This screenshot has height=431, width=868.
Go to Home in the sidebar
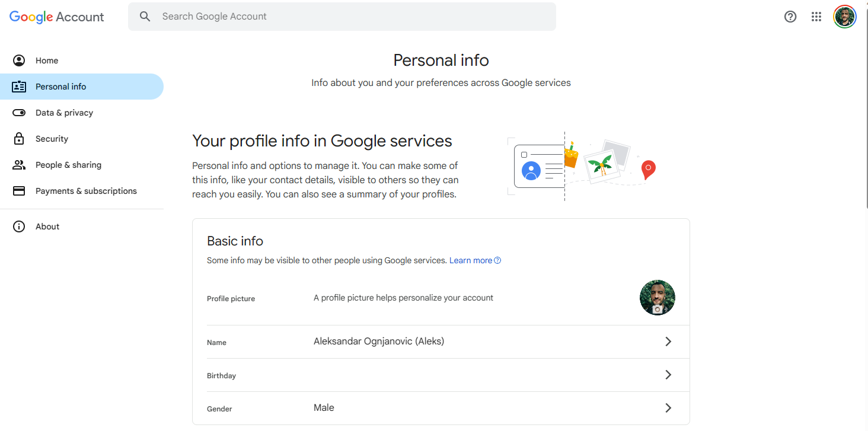click(x=82, y=60)
